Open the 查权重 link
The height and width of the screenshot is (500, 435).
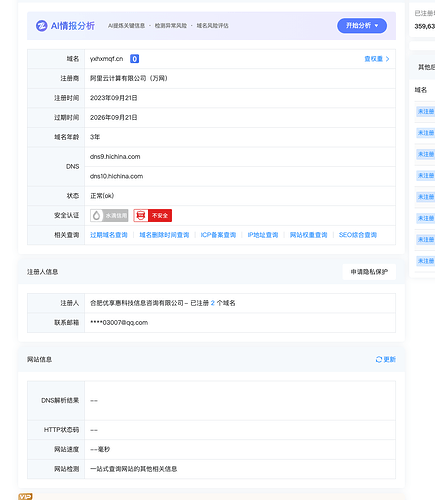point(373,59)
